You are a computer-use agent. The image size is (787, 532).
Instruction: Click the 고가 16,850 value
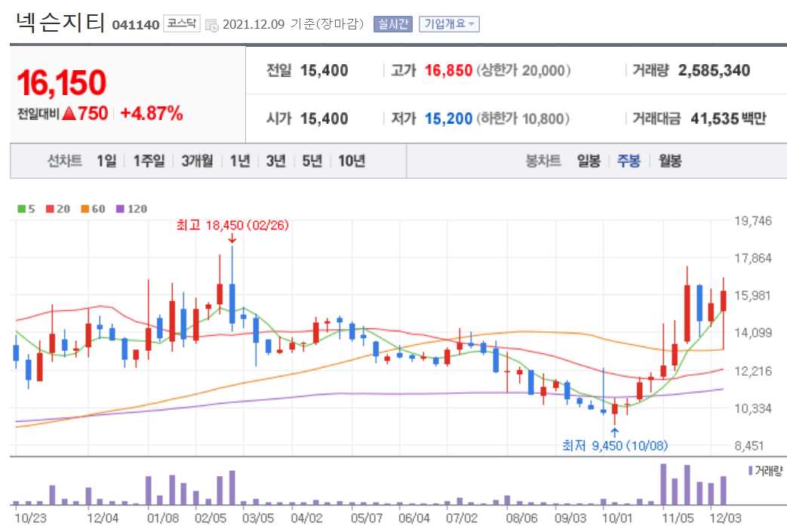point(448,71)
